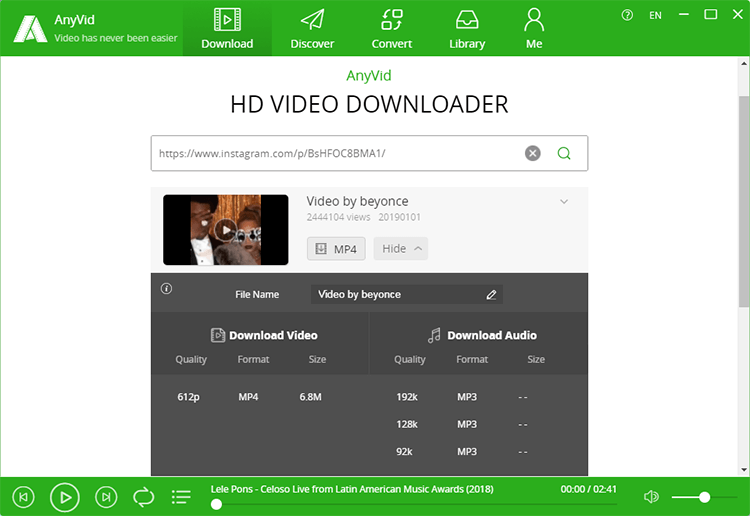Image resolution: width=750 pixels, height=516 pixels.
Task: Go to the Library tab
Action: pos(467,29)
